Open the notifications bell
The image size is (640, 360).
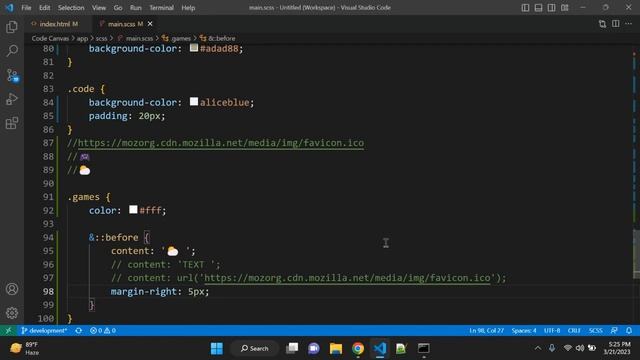coord(629,330)
